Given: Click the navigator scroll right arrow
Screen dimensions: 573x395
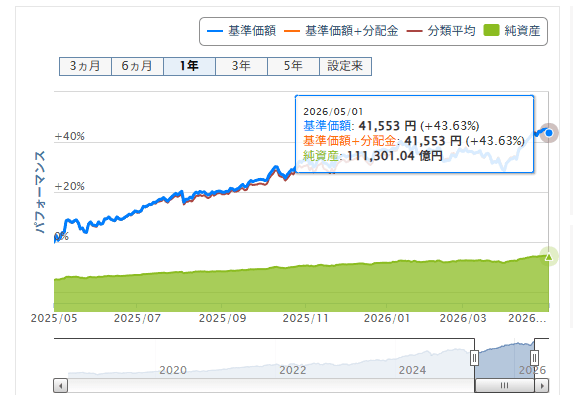Looking at the screenshot, I should click(542, 385).
